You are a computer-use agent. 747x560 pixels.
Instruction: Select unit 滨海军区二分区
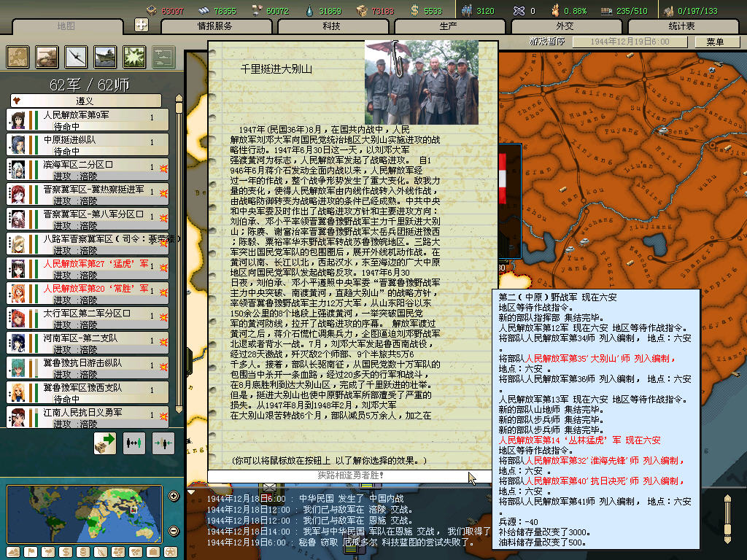pyautogui.click(x=88, y=169)
